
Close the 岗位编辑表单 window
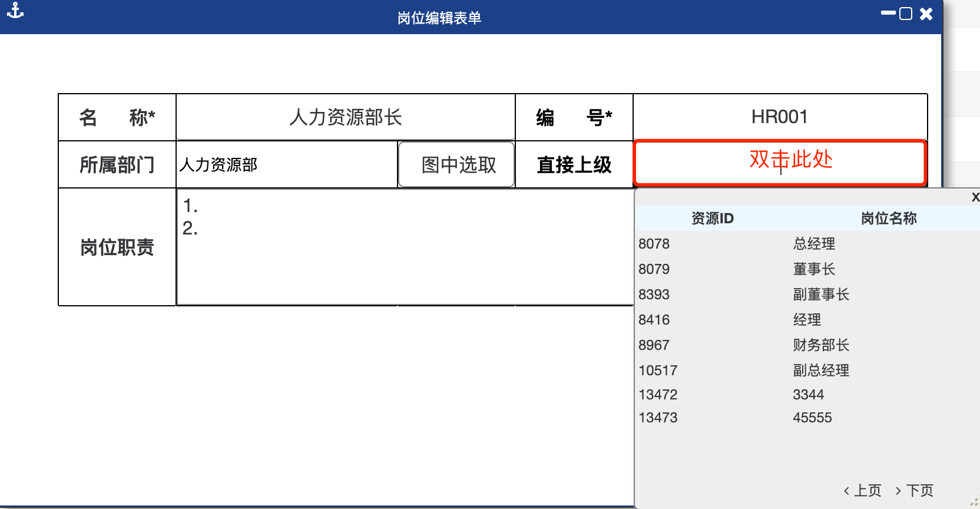926,14
